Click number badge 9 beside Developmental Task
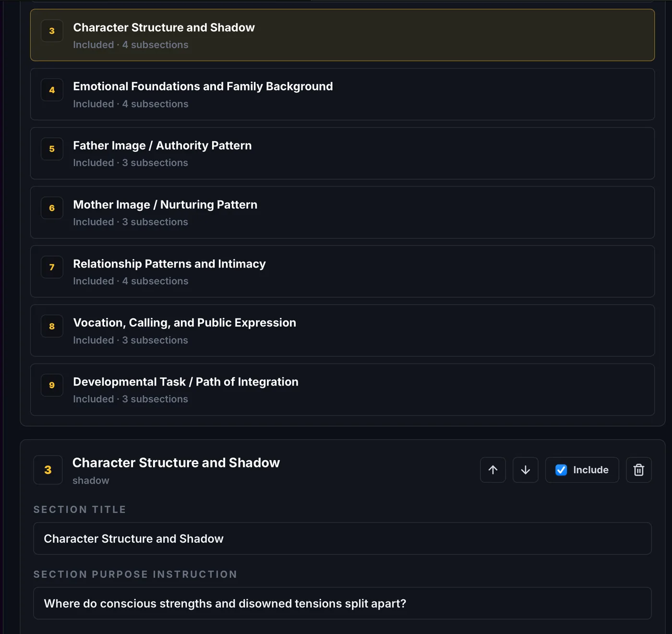This screenshot has width=672, height=634. click(52, 385)
